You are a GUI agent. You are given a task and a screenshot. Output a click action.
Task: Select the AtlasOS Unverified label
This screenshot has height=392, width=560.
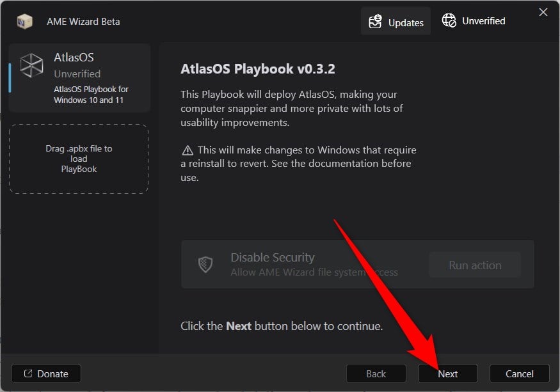coord(77,74)
